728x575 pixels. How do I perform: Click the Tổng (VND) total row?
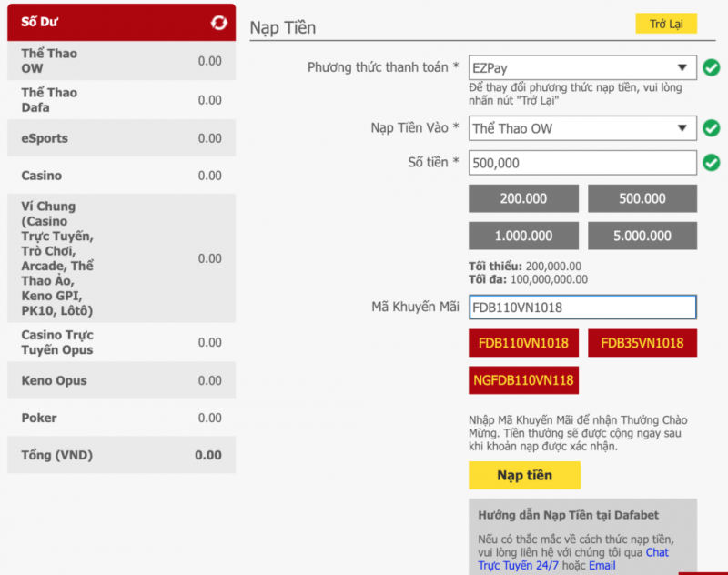point(121,455)
